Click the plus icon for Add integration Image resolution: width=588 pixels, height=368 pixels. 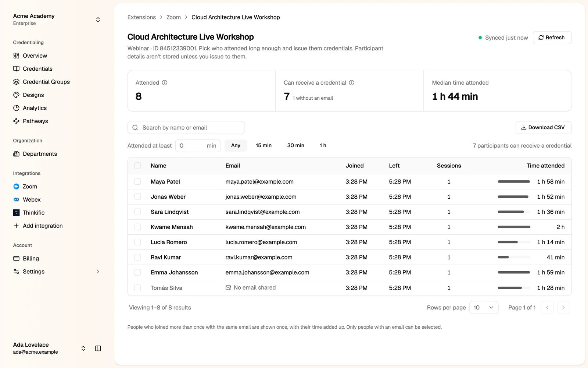(x=16, y=226)
